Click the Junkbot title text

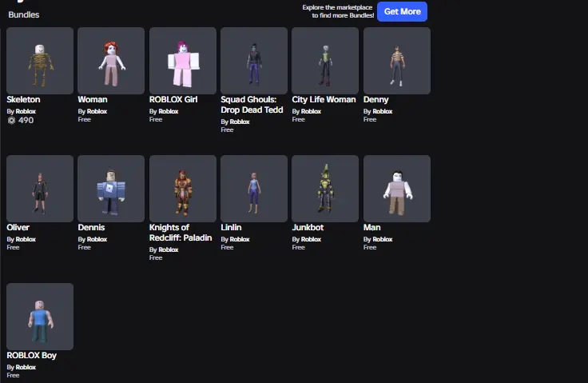click(x=308, y=227)
